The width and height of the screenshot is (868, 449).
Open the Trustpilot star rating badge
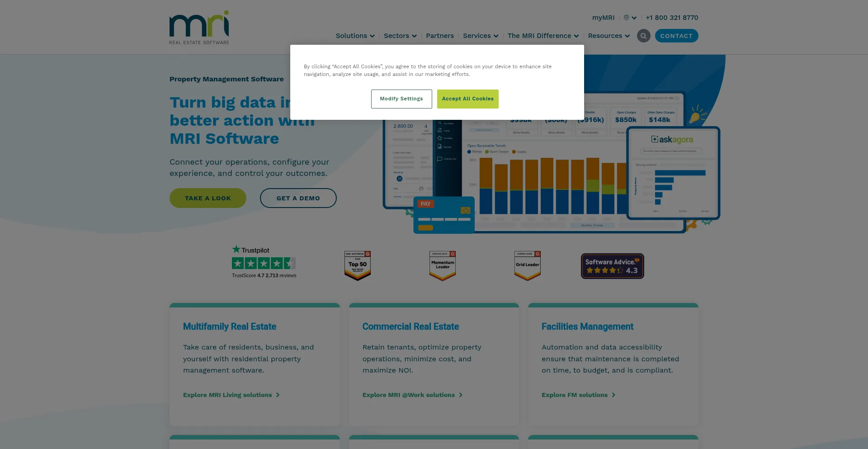pos(264,262)
